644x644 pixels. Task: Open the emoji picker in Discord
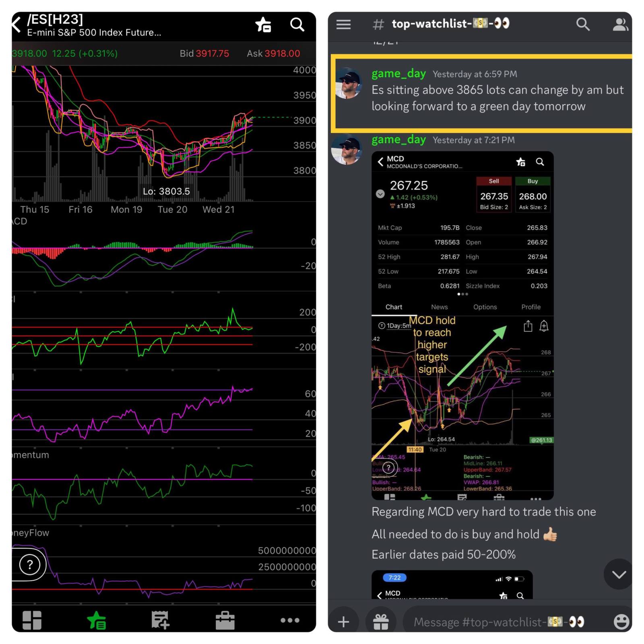[621, 622]
